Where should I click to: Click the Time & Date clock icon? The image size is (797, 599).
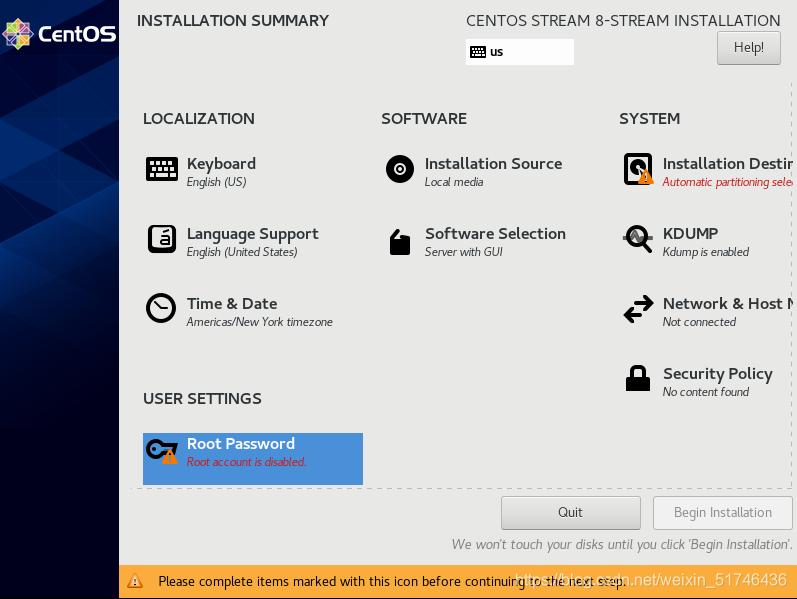point(161,308)
